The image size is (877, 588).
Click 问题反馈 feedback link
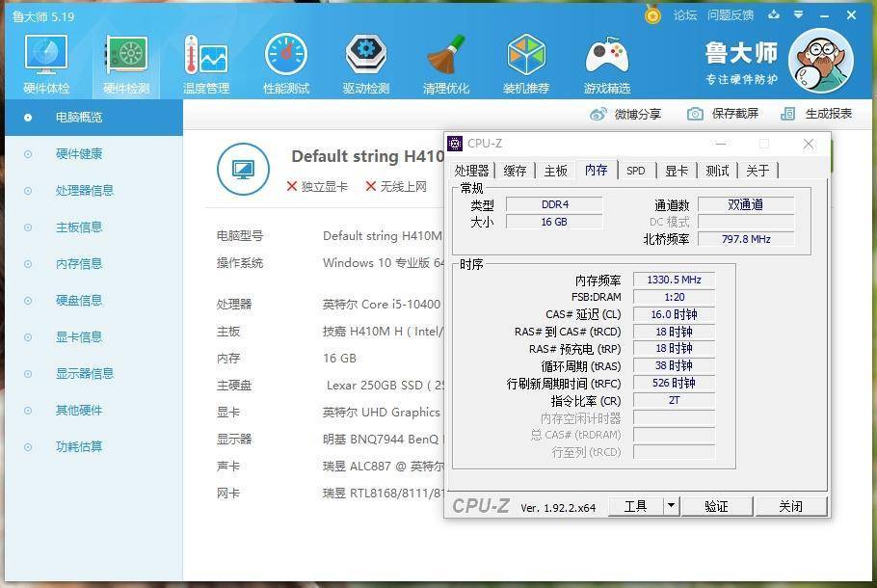click(x=731, y=15)
